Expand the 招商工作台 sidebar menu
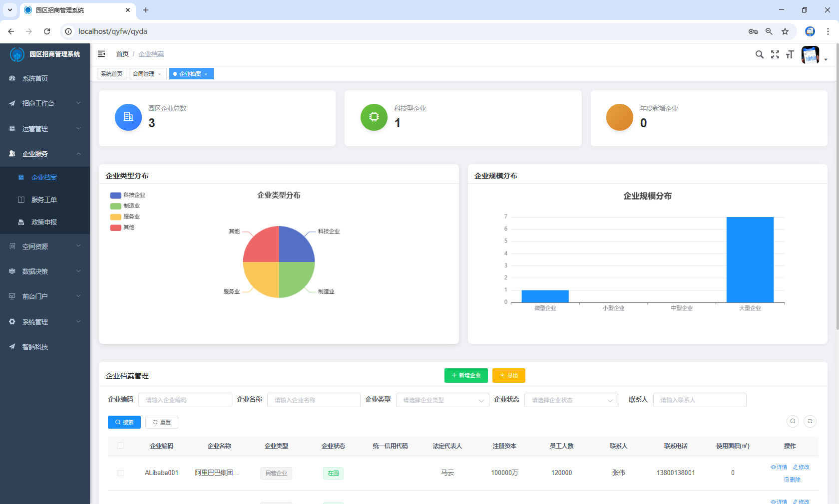This screenshot has height=504, width=839. click(45, 103)
